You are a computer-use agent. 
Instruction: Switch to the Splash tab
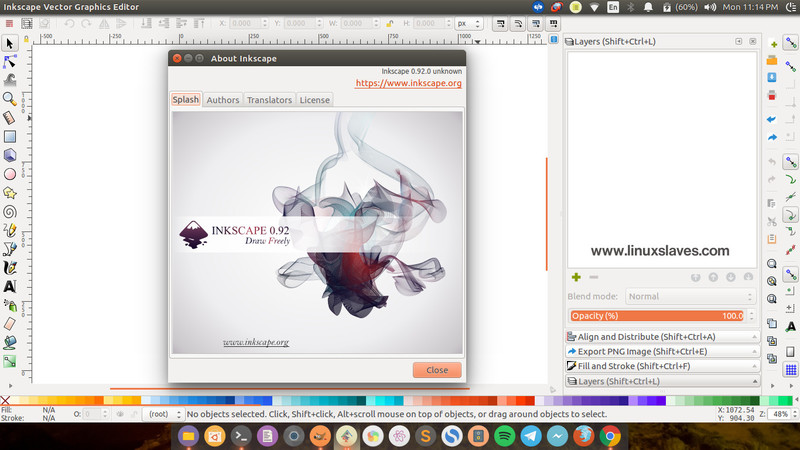[x=185, y=99]
